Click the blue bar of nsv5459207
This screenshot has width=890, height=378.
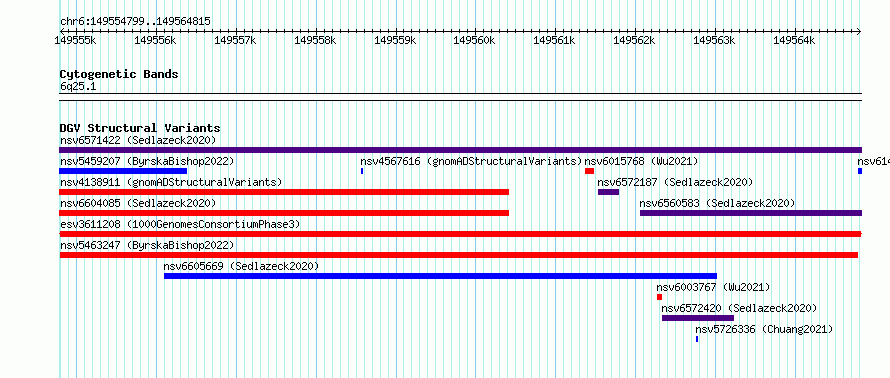point(123,171)
